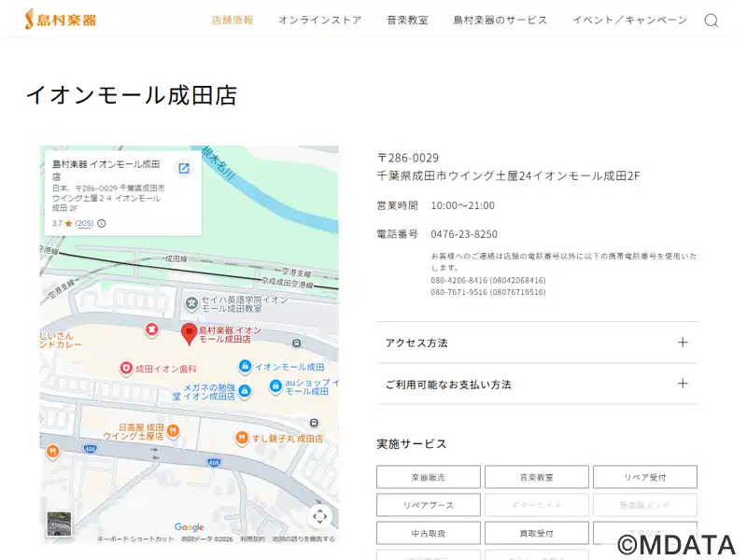The height and width of the screenshot is (560, 747).
Task: Open the search magnifier icon
Action: (x=712, y=21)
